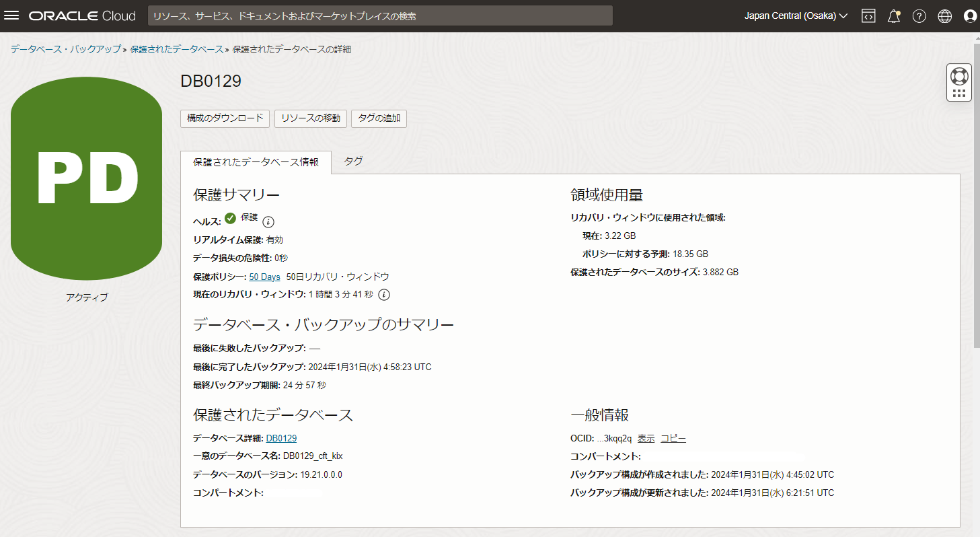Click the top search input field
The image size is (980, 537).
[x=380, y=16]
